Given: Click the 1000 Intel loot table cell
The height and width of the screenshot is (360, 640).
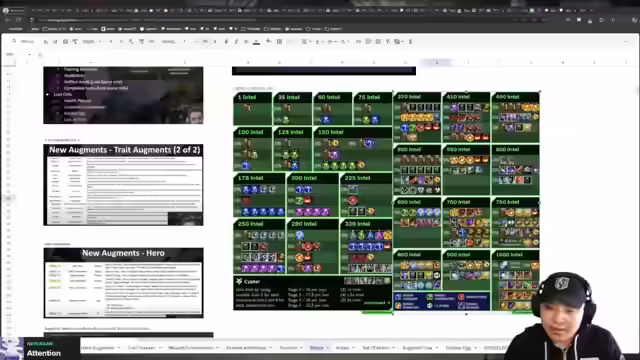Looking at the screenshot, I should [516, 280].
